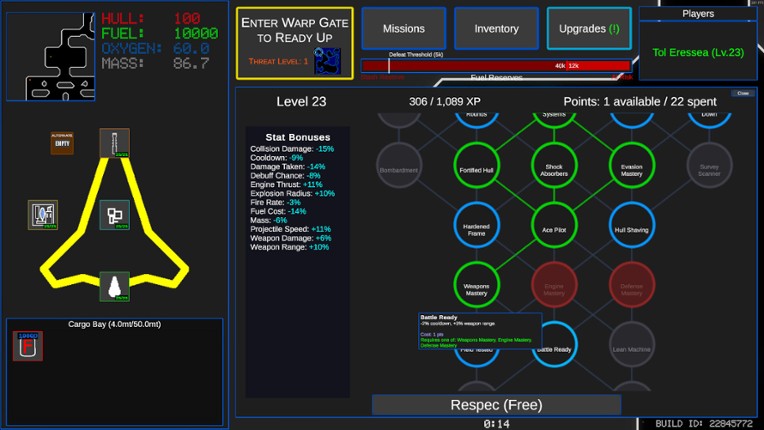Click Points: 1 available / 22 spent

[x=640, y=101]
